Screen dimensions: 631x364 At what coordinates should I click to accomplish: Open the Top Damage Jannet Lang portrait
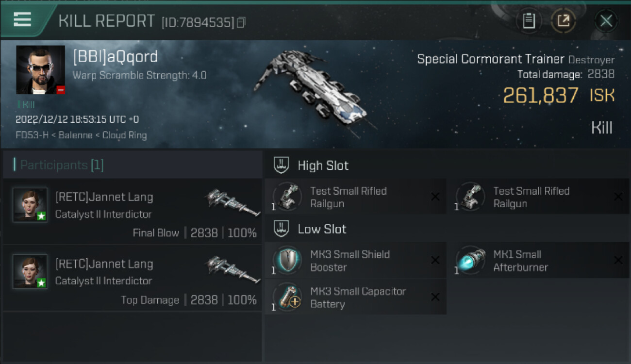point(30,272)
